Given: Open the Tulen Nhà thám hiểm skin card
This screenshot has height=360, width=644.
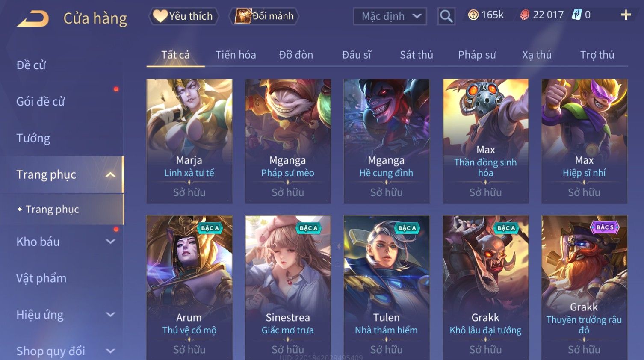Looking at the screenshot, I should point(387,287).
